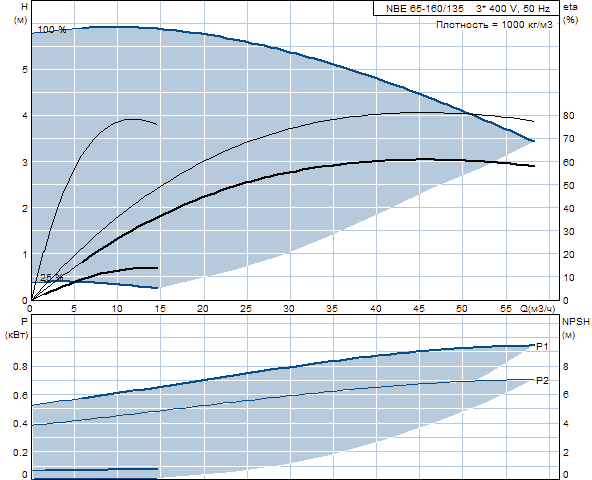
Task: Click the 50 tick on the flow axis
Action: [x=462, y=309]
